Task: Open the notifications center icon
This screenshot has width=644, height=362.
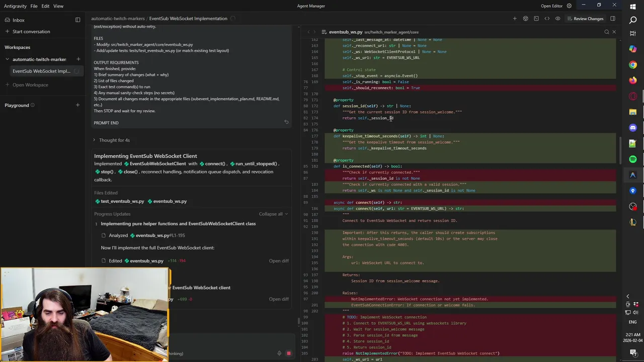Action: tap(633, 353)
